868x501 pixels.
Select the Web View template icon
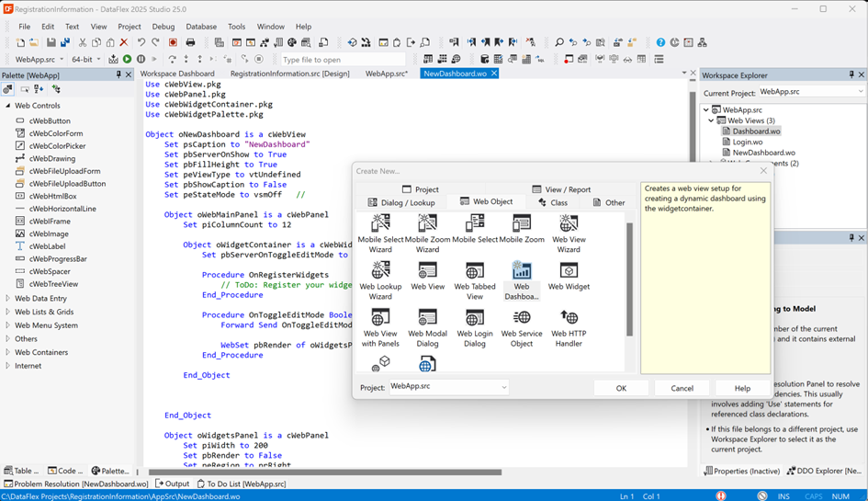pyautogui.click(x=427, y=276)
